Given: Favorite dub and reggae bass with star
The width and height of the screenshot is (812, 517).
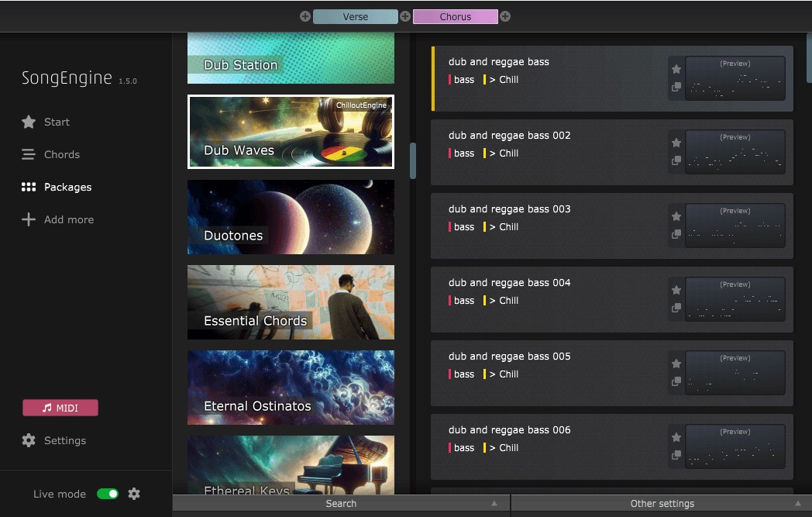Looking at the screenshot, I should [x=676, y=70].
